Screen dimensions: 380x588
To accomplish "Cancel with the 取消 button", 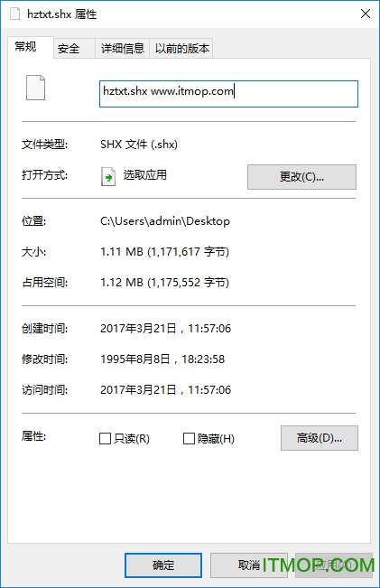I will pyautogui.click(x=249, y=565).
